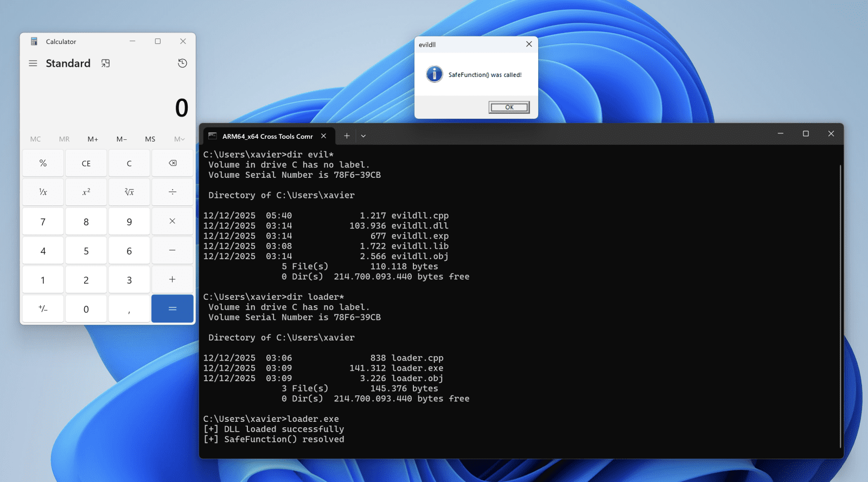Viewport: 868px width, 482px height.
Task: Click OK in the evildll dialog
Action: (x=508, y=107)
